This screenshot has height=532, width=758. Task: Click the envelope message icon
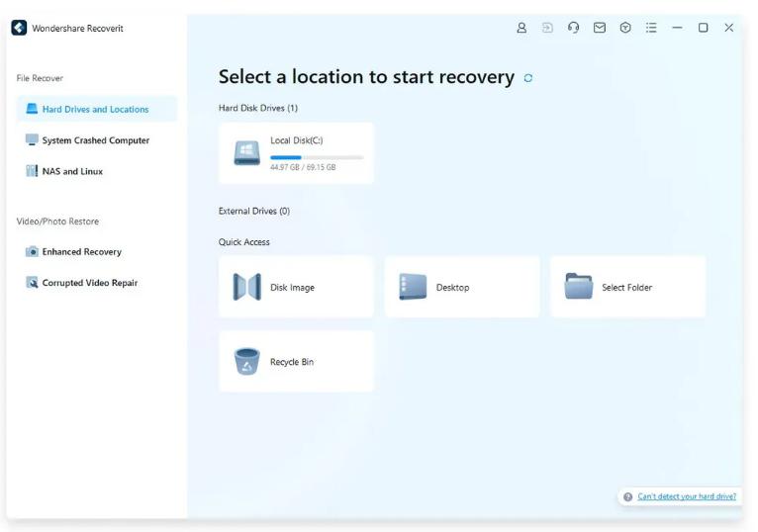599,28
